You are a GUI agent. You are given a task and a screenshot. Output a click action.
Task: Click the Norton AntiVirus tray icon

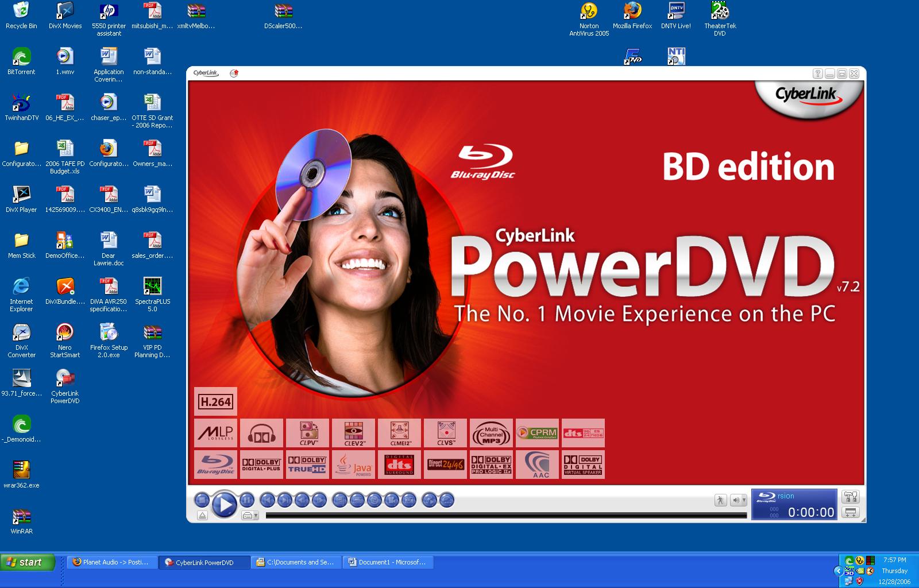(859, 560)
